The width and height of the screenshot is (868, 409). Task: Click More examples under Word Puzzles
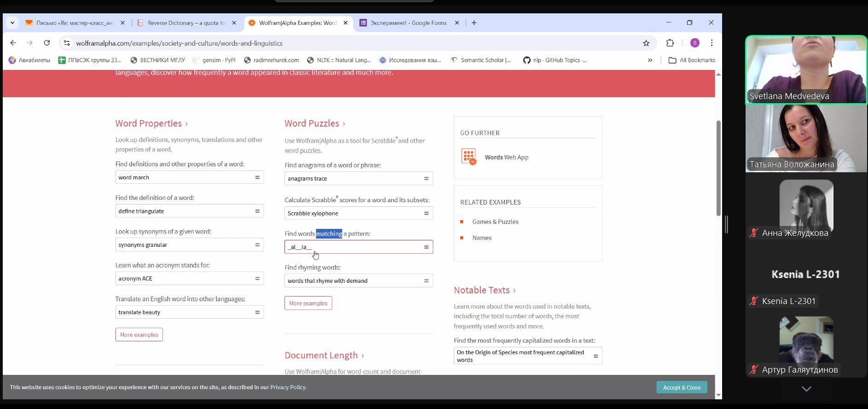click(x=308, y=303)
